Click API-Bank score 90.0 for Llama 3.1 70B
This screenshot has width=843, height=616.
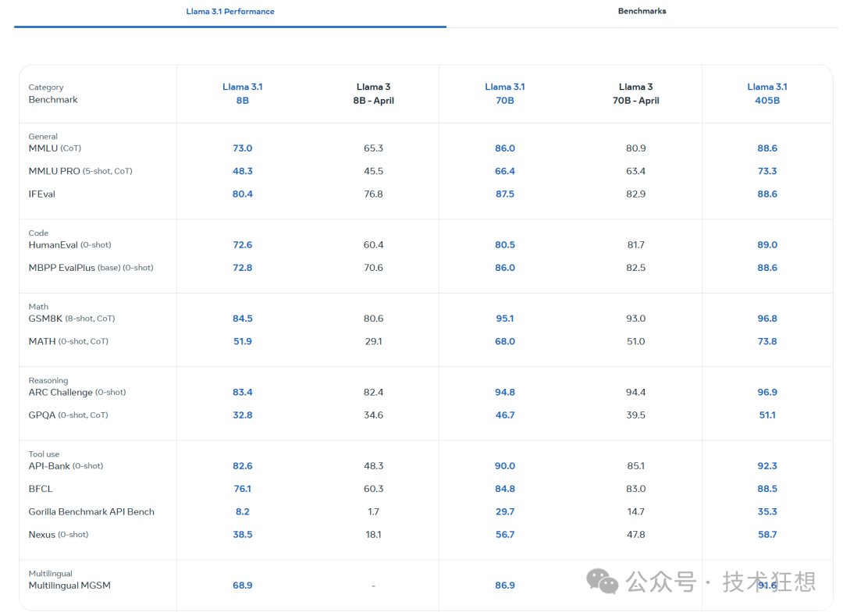[505, 465]
